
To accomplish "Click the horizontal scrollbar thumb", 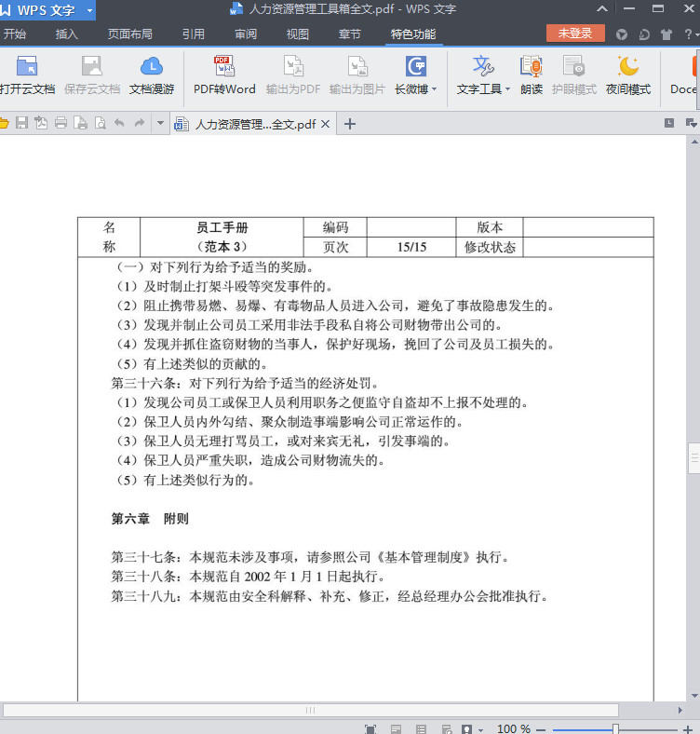I will (x=311, y=710).
